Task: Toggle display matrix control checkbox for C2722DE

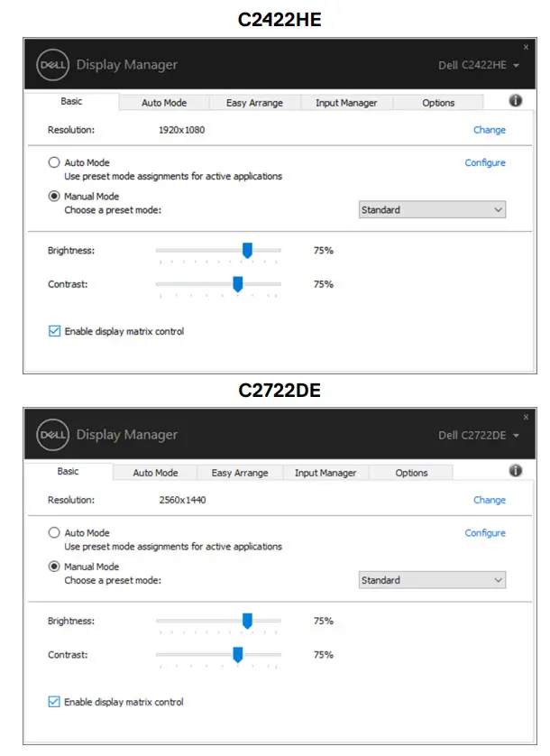Action: 54,702
